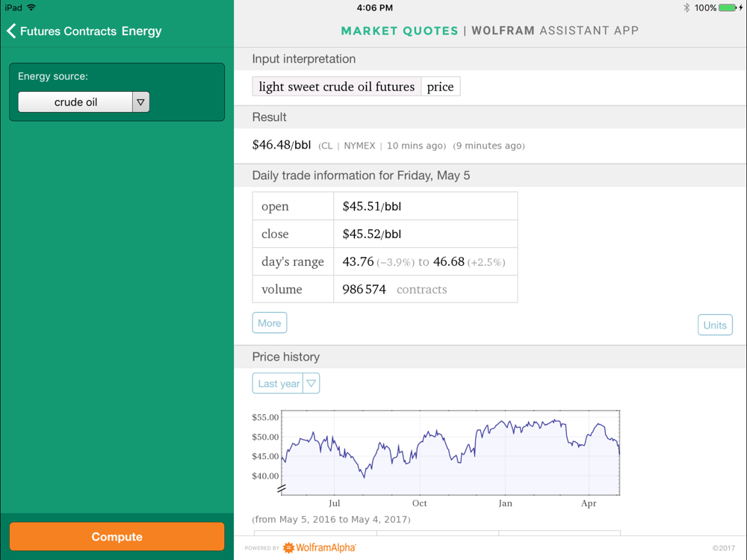Select the volume value 986 574
This screenshot has height=560, width=747.
(x=364, y=289)
